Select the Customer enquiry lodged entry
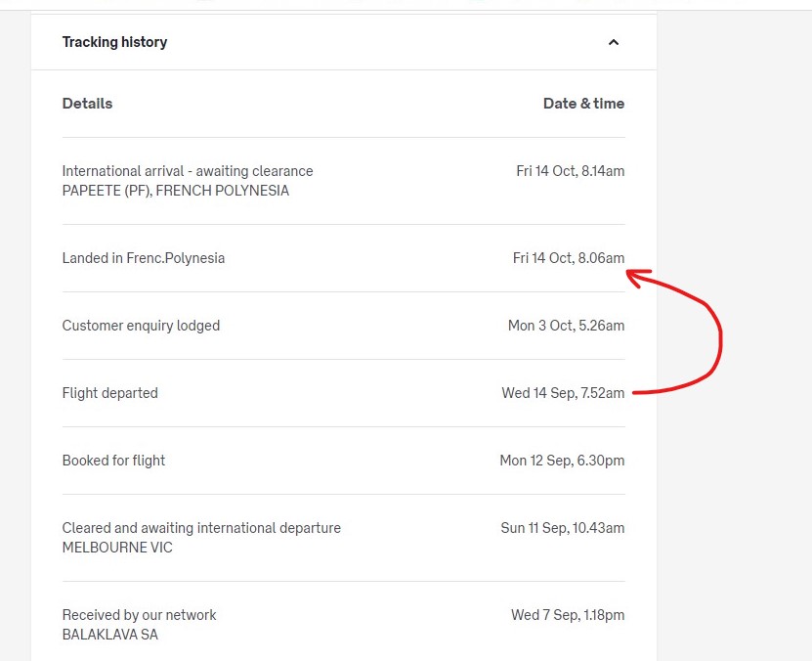812x661 pixels. coord(141,326)
